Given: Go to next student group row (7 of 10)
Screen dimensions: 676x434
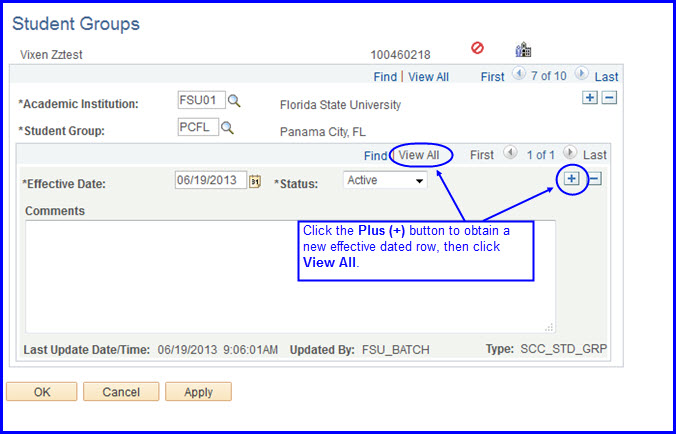Looking at the screenshot, I should [x=581, y=75].
